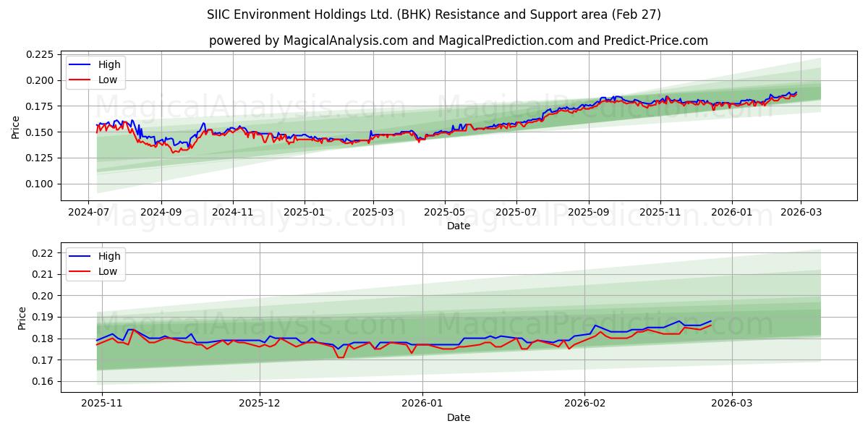Click the '2025-09' date label on top axis
868x434 pixels.
[x=588, y=213]
